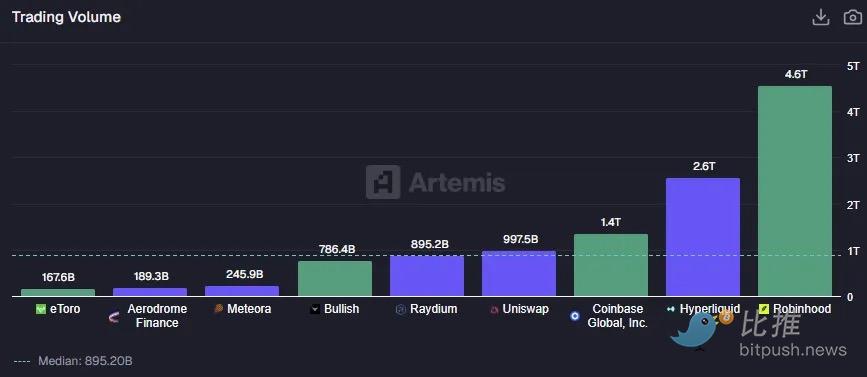Image resolution: width=867 pixels, height=377 pixels.
Task: Download the Trading Volume chart data
Action: [x=821, y=17]
